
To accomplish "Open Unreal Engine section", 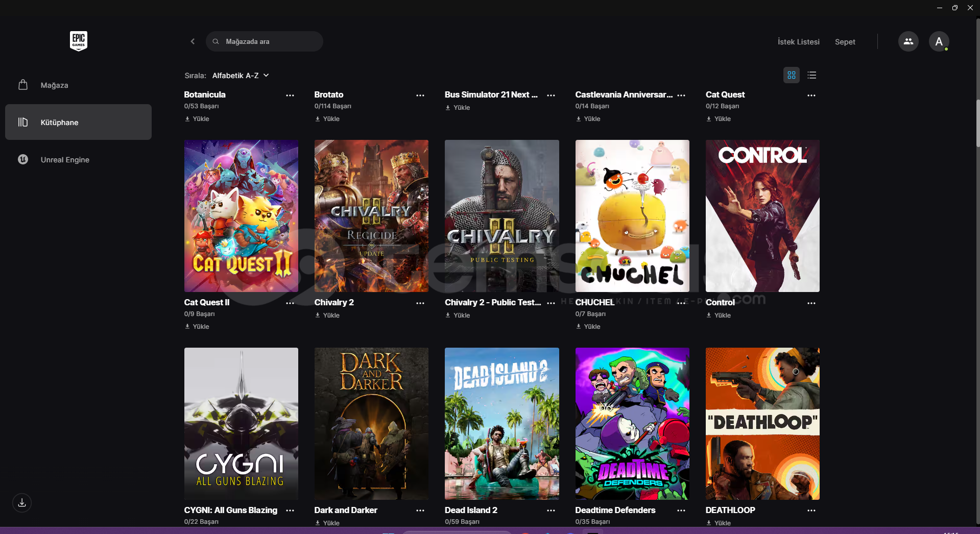I will click(x=78, y=159).
